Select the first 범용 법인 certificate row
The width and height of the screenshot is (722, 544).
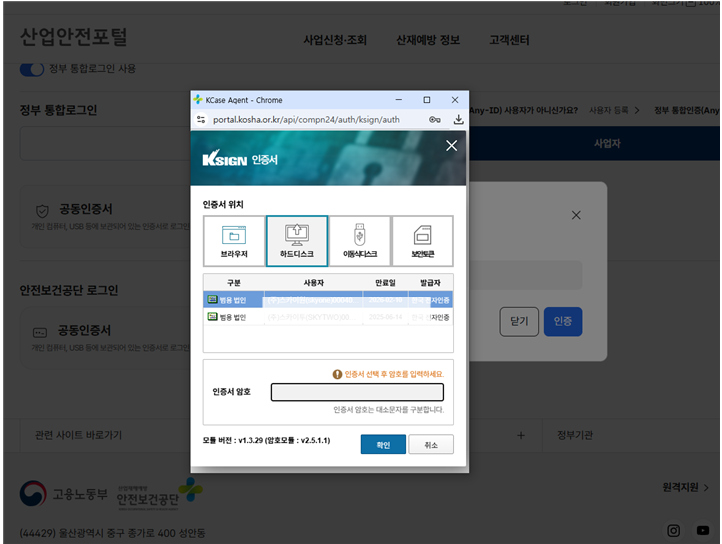coord(328,300)
